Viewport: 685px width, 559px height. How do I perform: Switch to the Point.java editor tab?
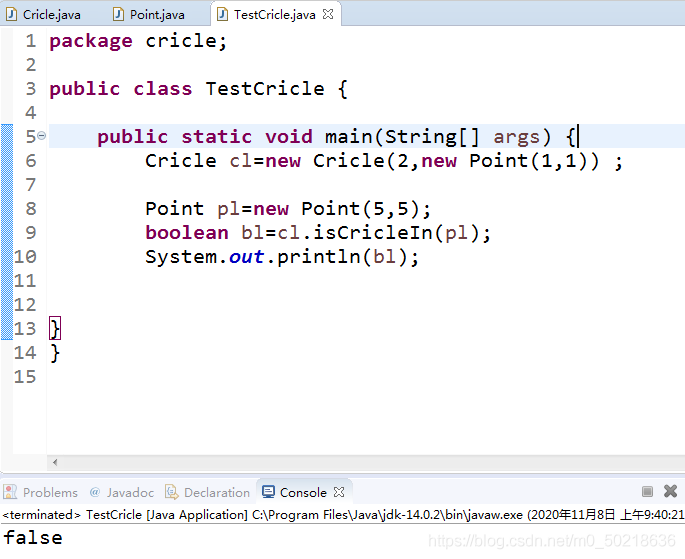(x=149, y=14)
